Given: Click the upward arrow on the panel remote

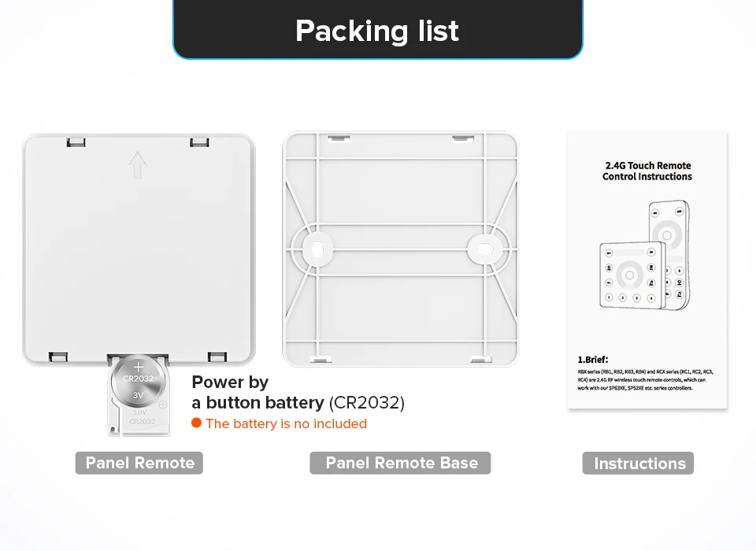Looking at the screenshot, I should tap(138, 165).
